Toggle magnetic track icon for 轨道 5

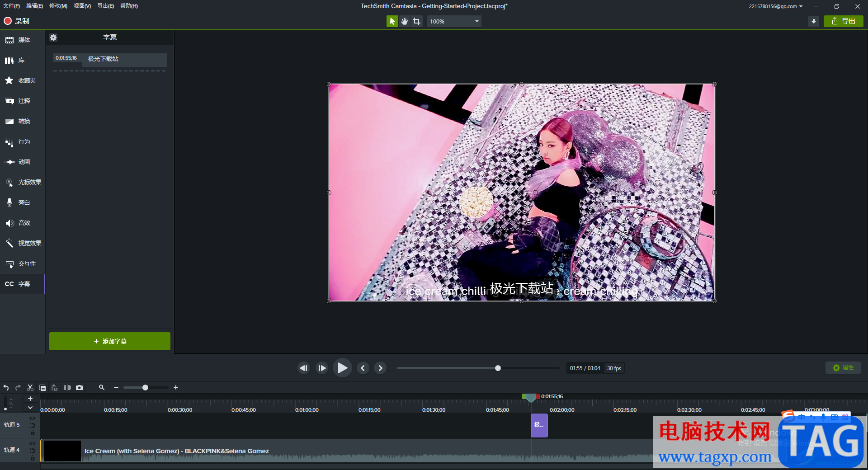click(32, 426)
